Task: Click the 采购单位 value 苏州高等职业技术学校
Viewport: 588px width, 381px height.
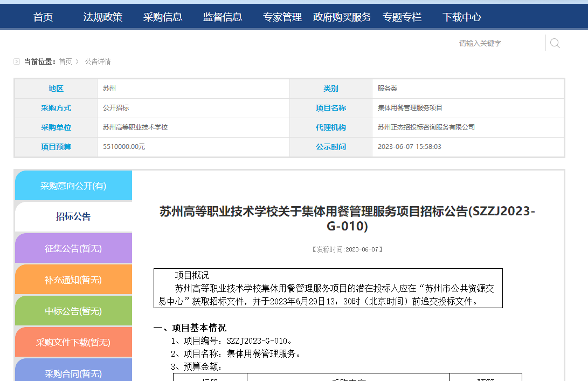Action: coord(135,127)
